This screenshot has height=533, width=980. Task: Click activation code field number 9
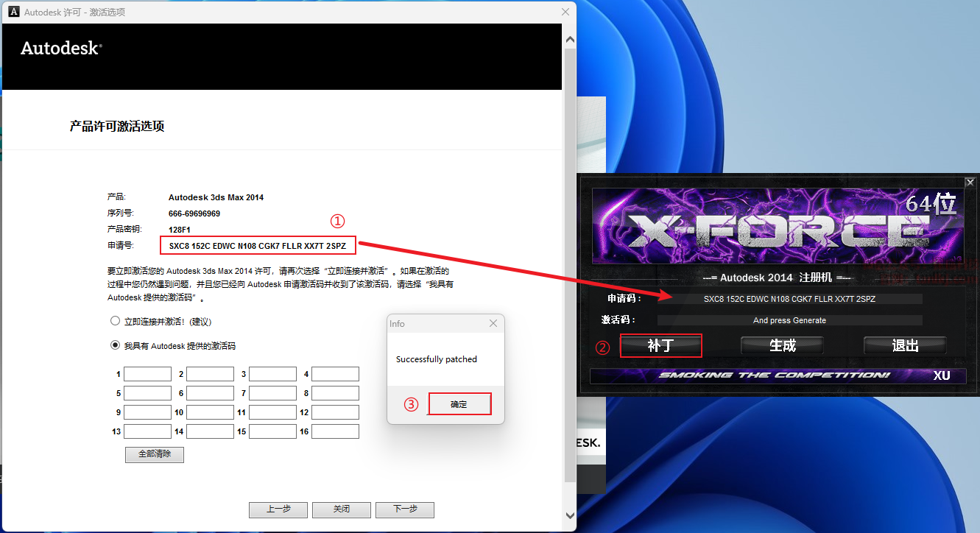pos(147,412)
